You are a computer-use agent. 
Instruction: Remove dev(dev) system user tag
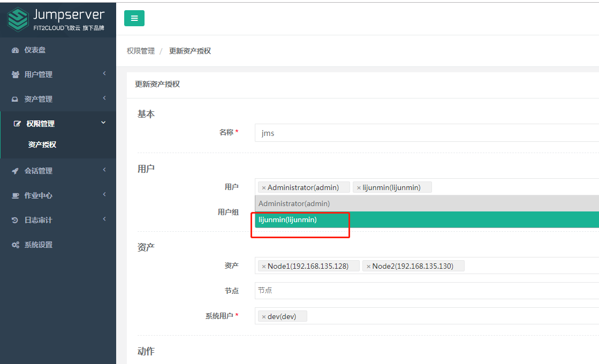(263, 317)
